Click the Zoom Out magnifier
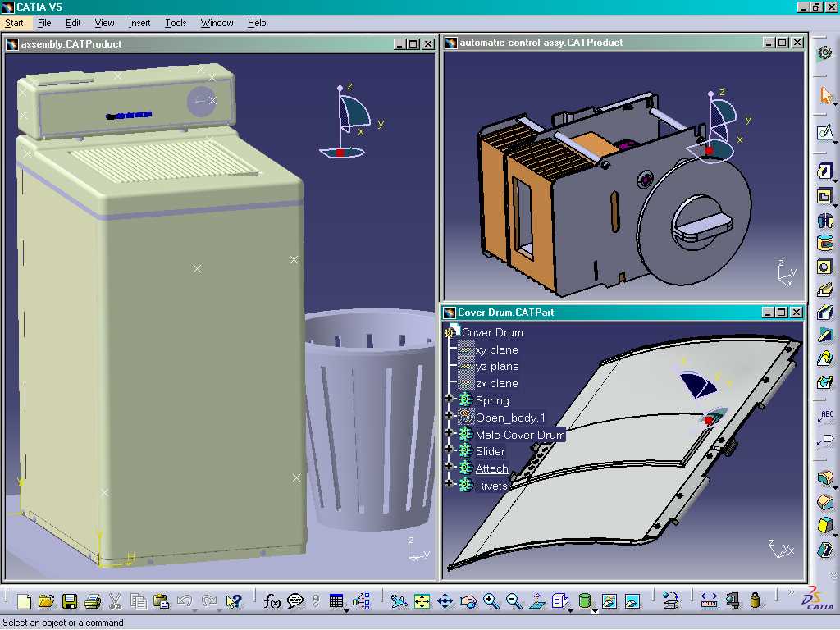The height and width of the screenshot is (630, 840). [x=514, y=601]
